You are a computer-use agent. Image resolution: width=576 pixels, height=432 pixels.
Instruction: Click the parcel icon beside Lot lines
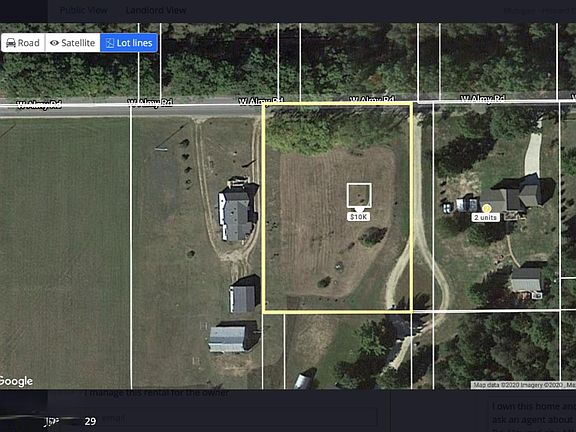(x=110, y=43)
